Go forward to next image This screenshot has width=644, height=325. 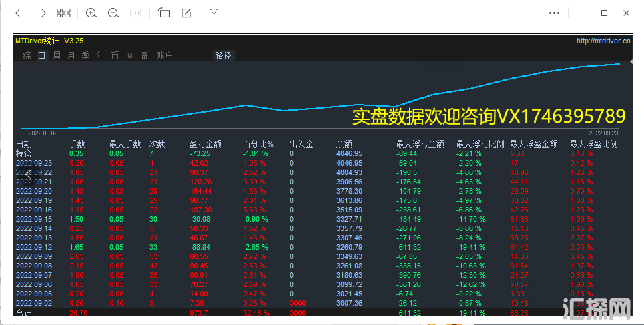pos(41,13)
